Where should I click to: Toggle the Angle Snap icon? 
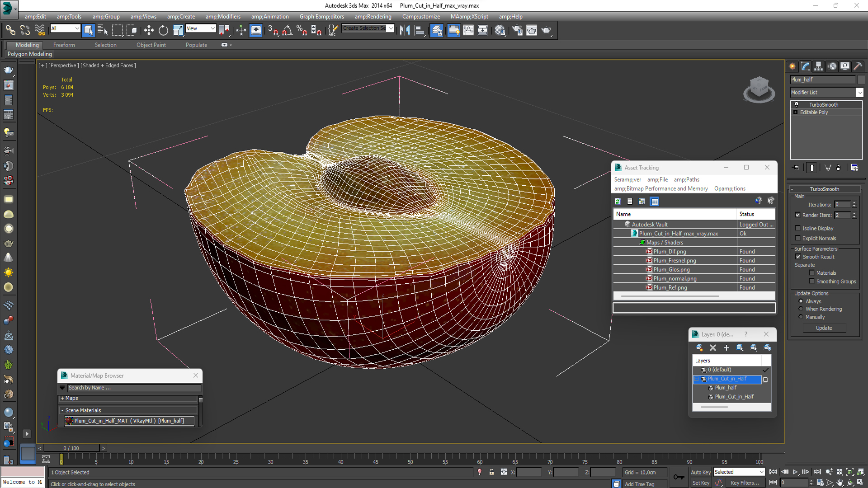(x=288, y=30)
